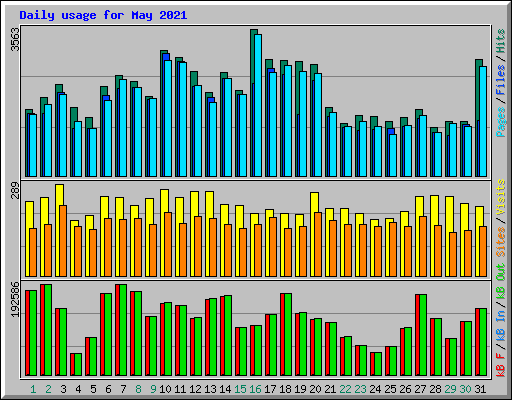
Task: Click the 192586 axis label
Action: coord(15,299)
